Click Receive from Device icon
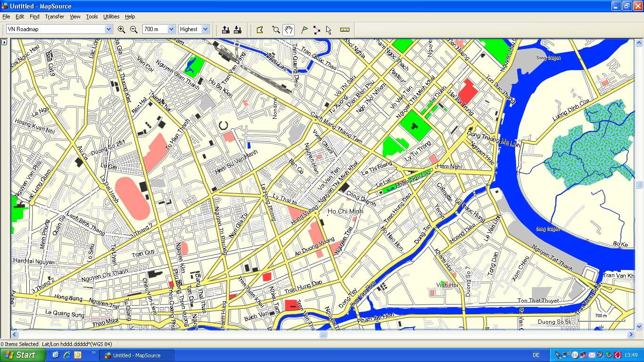644x362 pixels. [x=238, y=29]
